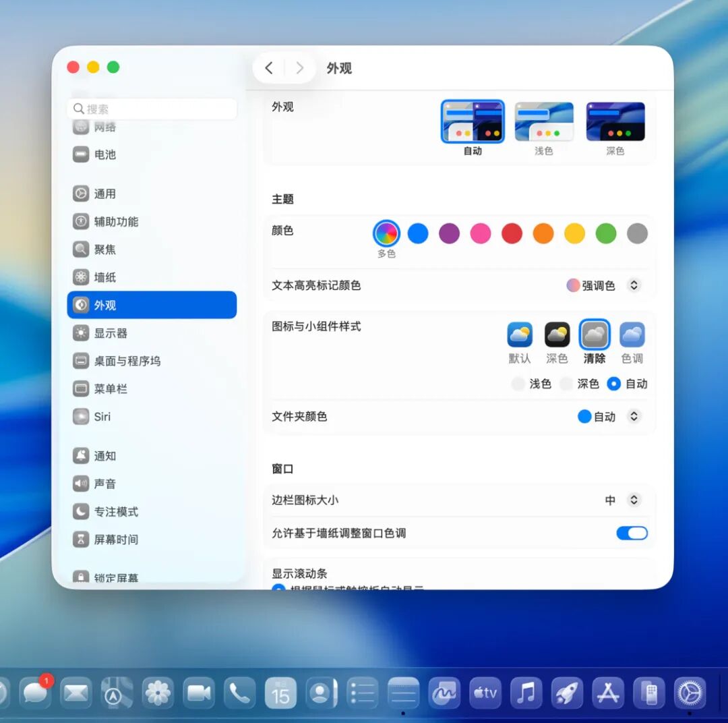
Task: Open 墙纸 (Wallpaper) settings in sidebar
Action: click(x=152, y=277)
